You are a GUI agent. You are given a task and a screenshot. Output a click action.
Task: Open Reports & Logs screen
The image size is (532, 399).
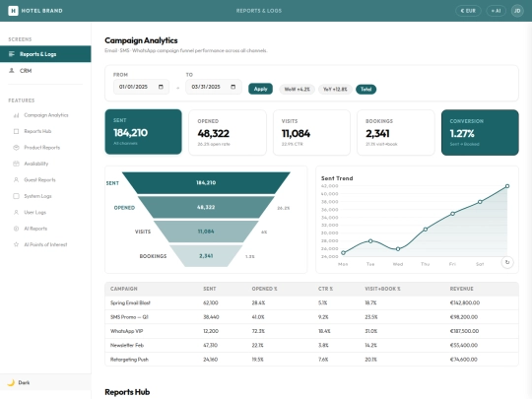point(45,54)
